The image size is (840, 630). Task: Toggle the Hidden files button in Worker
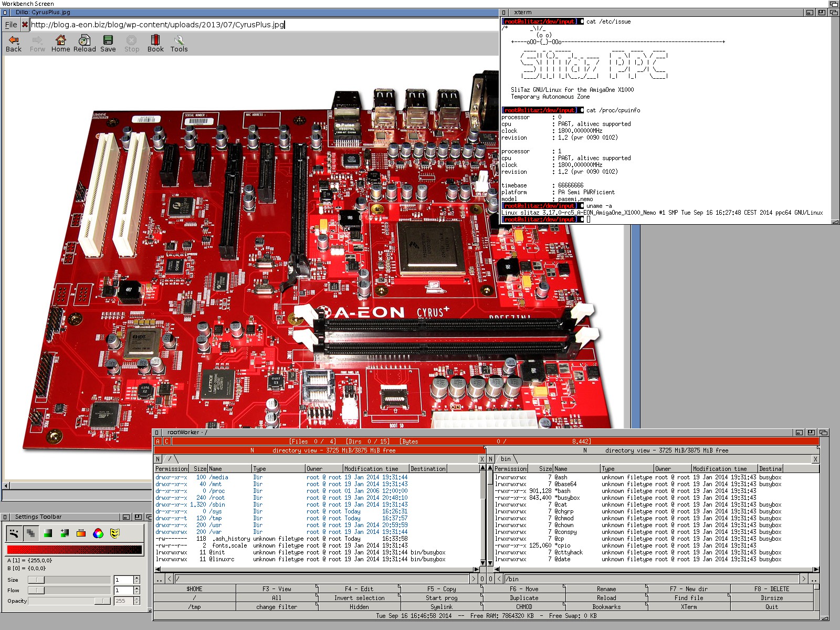click(359, 607)
